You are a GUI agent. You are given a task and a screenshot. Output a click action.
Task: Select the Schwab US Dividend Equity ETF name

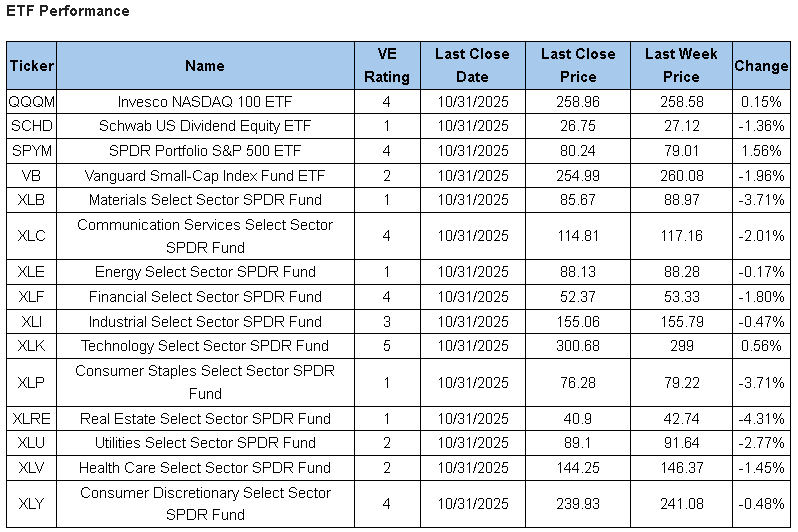[x=205, y=126]
